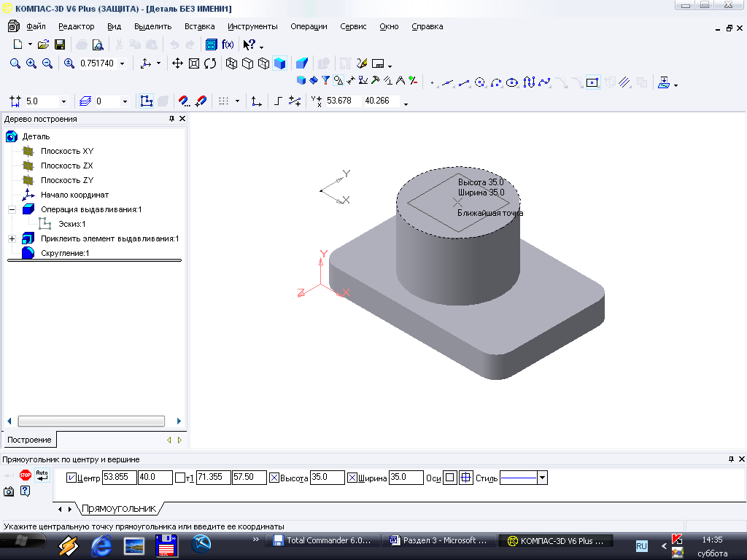Open the zoom scale 0.751740 dropdown
Image resolution: width=747 pixels, height=560 pixels.
coord(122,63)
